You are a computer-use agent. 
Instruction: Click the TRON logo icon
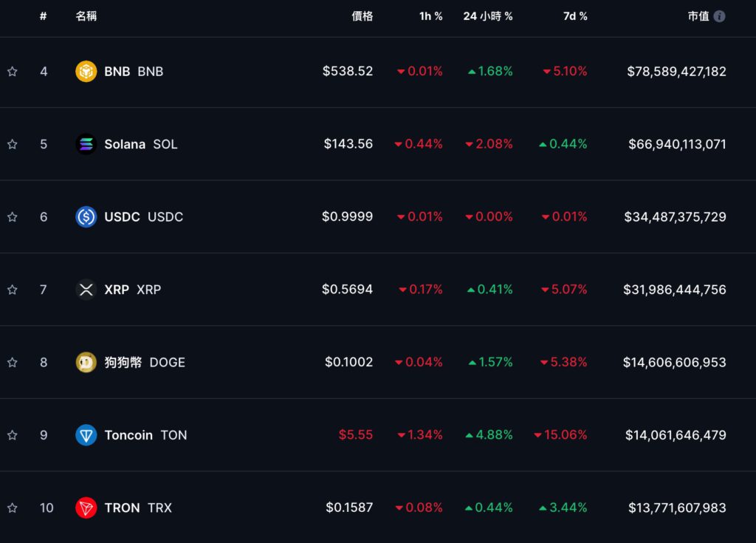pos(86,508)
